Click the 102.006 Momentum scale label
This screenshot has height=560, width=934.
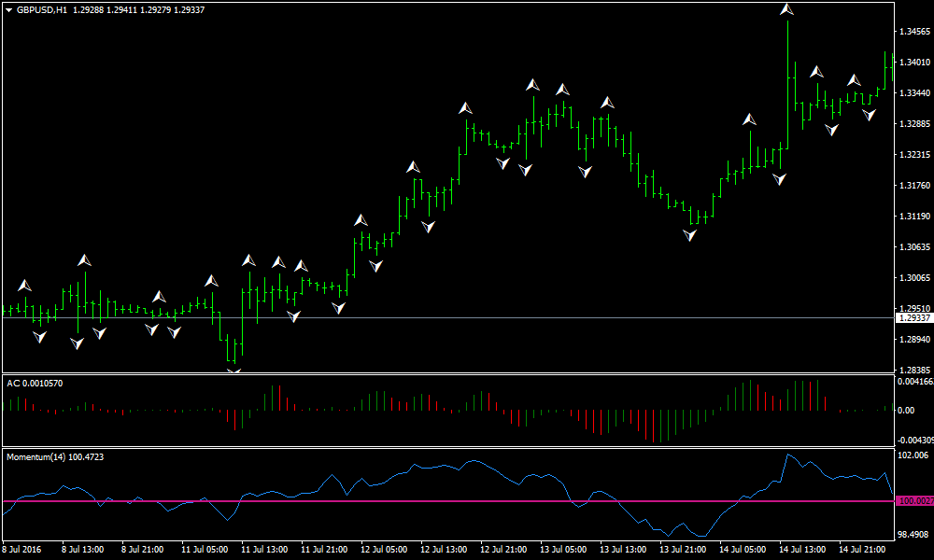point(913,455)
